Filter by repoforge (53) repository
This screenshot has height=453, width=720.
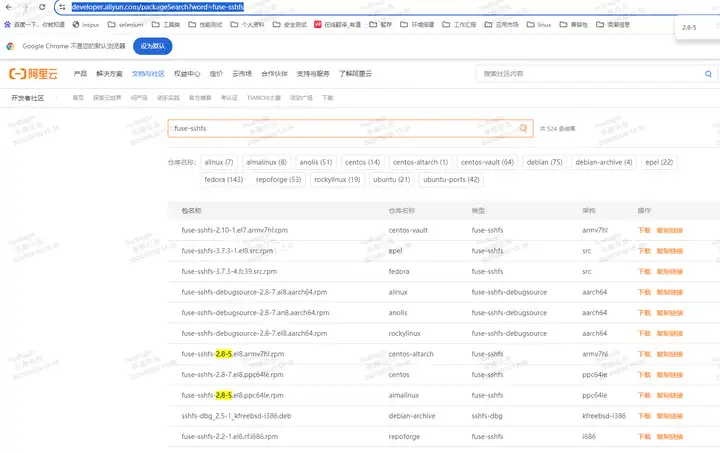279,180
